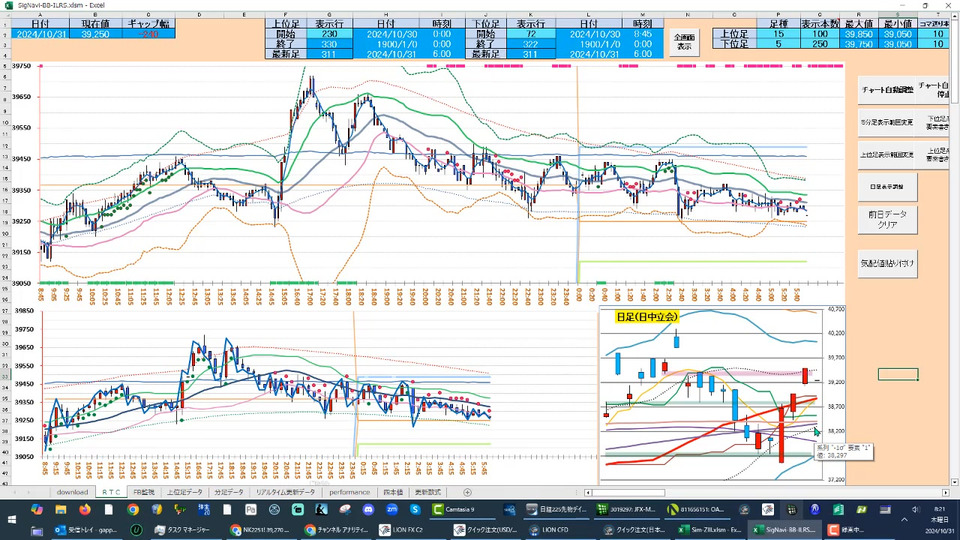Switch to the download sheet tab
960x540 pixels.
[x=72, y=492]
